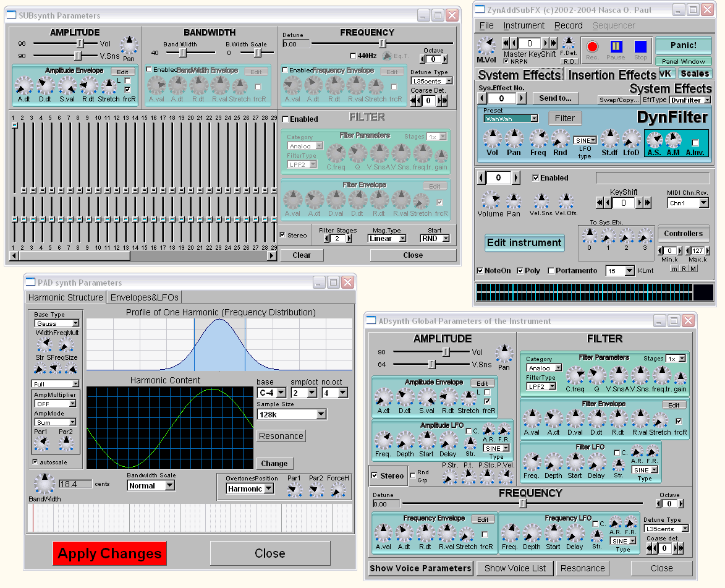725x588 pixels.
Task: Switch to the Insertion Effects tab
Action: [612, 74]
